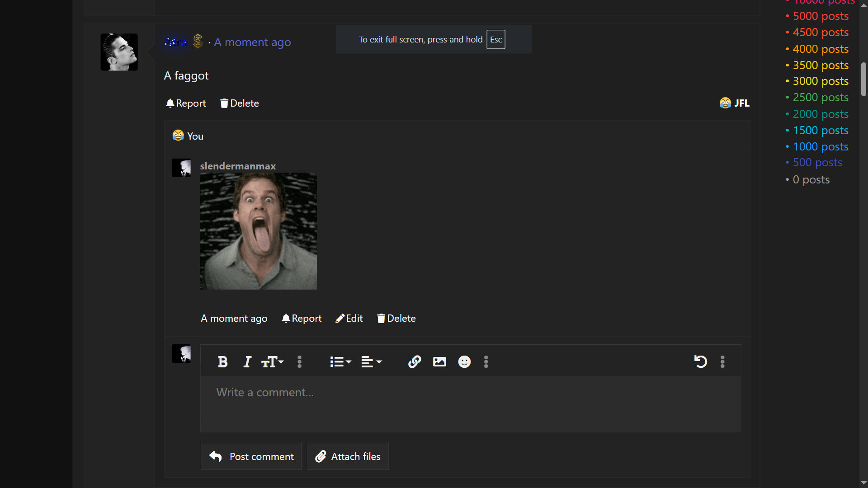
Task: Click the gold dollar sign badge
Action: pyautogui.click(x=198, y=42)
